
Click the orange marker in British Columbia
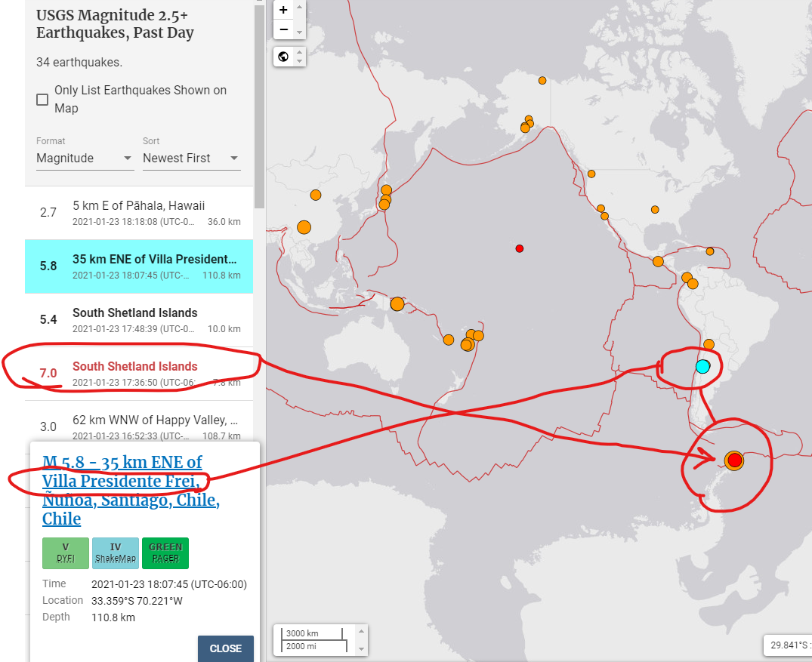pos(591,174)
